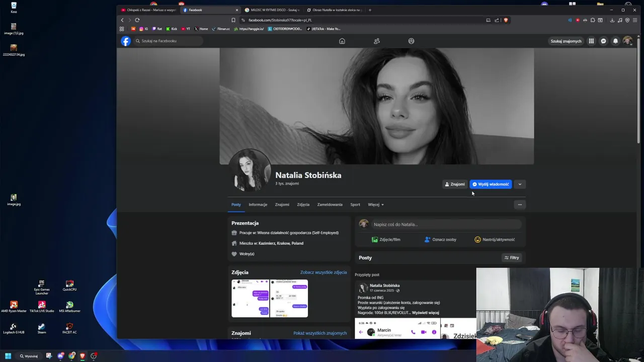Open QuickCPU desktop shortcut
644x362 pixels.
pos(69,286)
